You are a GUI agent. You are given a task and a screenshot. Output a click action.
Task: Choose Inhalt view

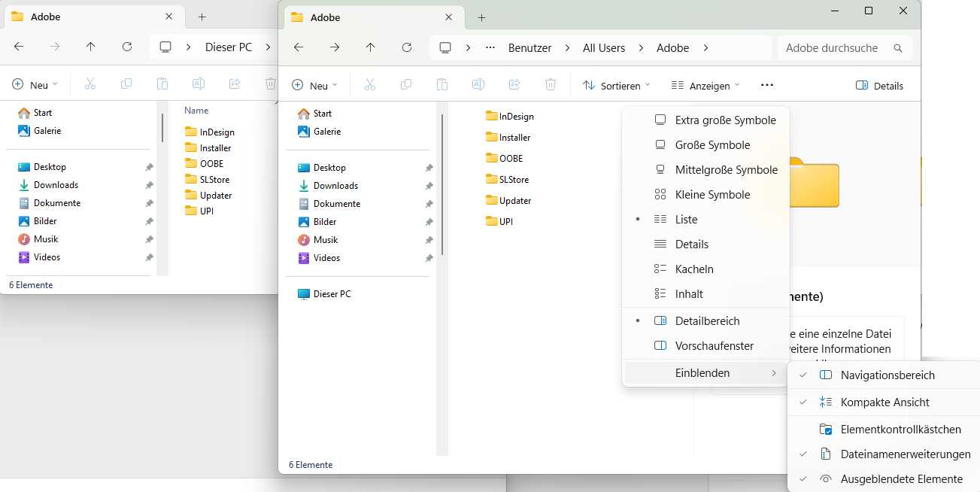click(x=705, y=293)
